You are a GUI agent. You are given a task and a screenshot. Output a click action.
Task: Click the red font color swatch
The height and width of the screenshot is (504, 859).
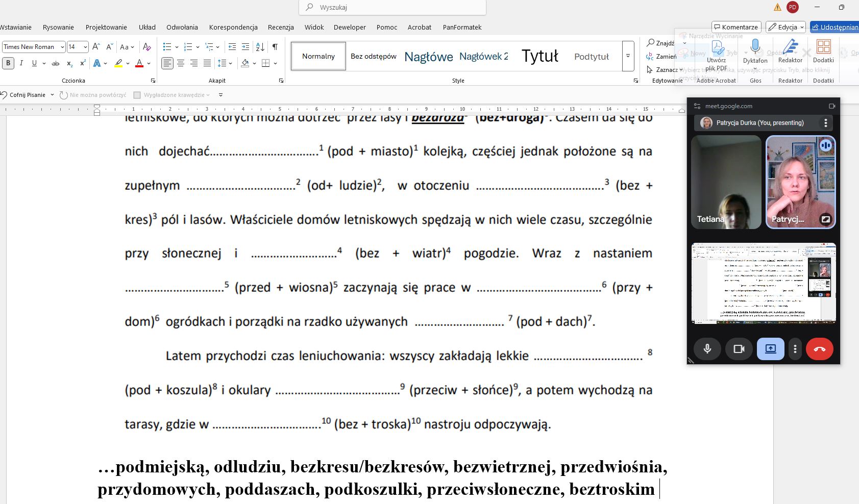point(139,63)
